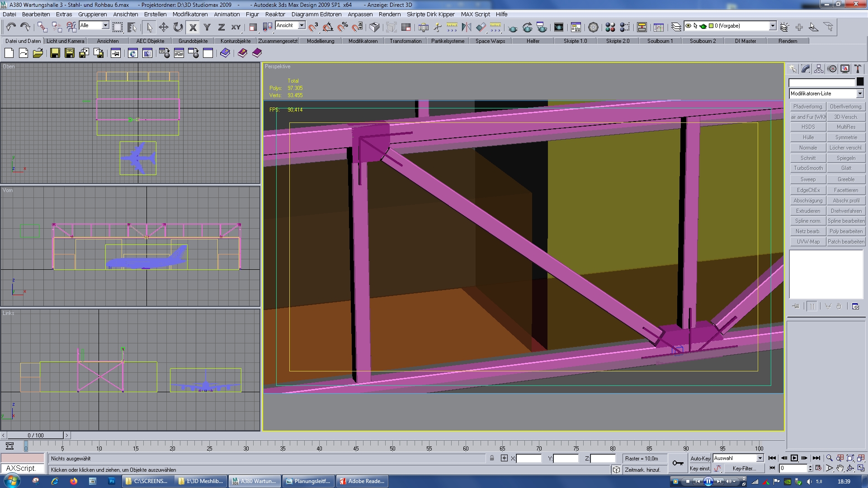Select the Move transform tool
868x488 pixels.
click(163, 27)
